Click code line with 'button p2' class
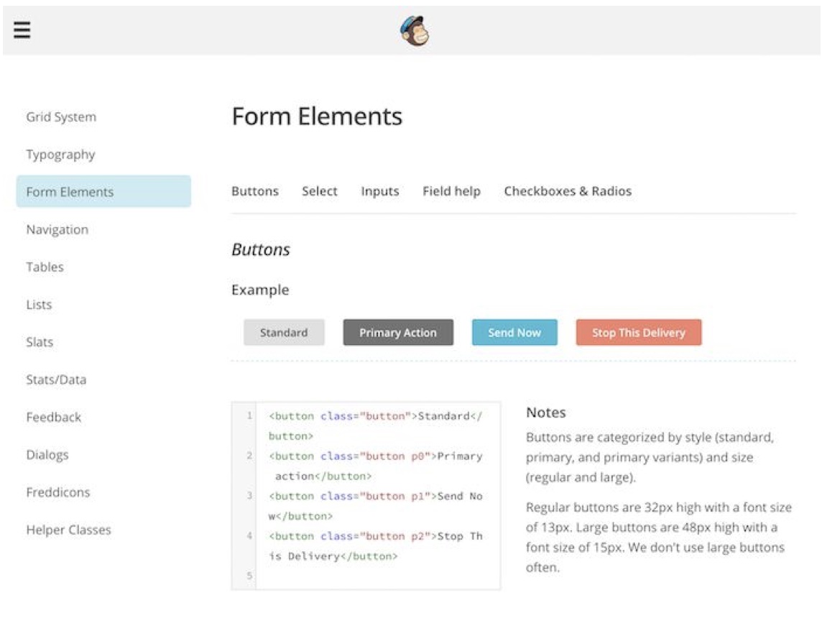Viewport: 822px width, 644px height. coord(375,546)
